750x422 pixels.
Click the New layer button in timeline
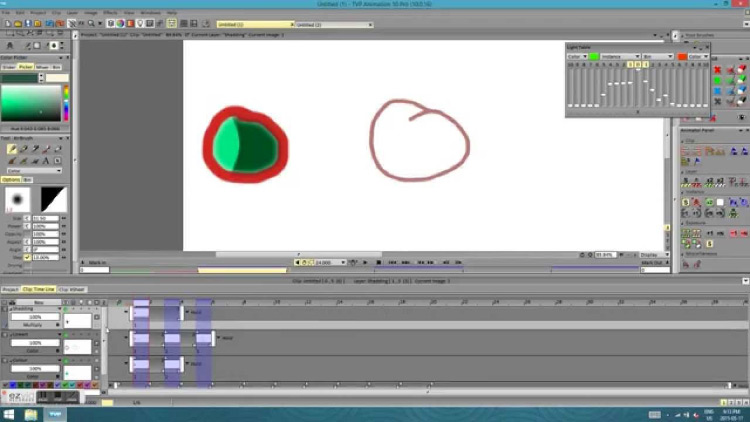click(38, 302)
